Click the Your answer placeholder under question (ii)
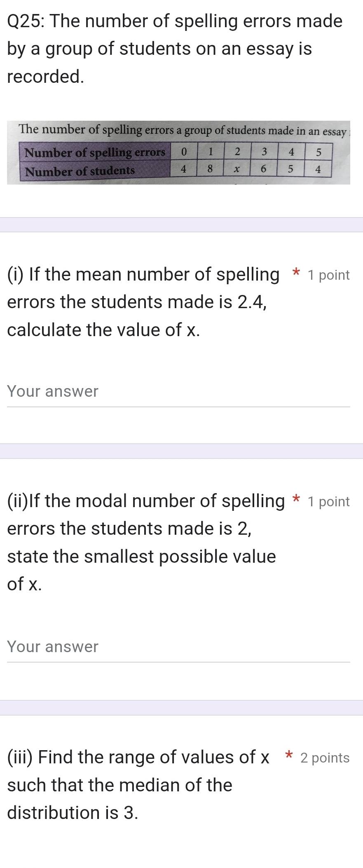Viewport: 363px width, 868px height. point(52,647)
